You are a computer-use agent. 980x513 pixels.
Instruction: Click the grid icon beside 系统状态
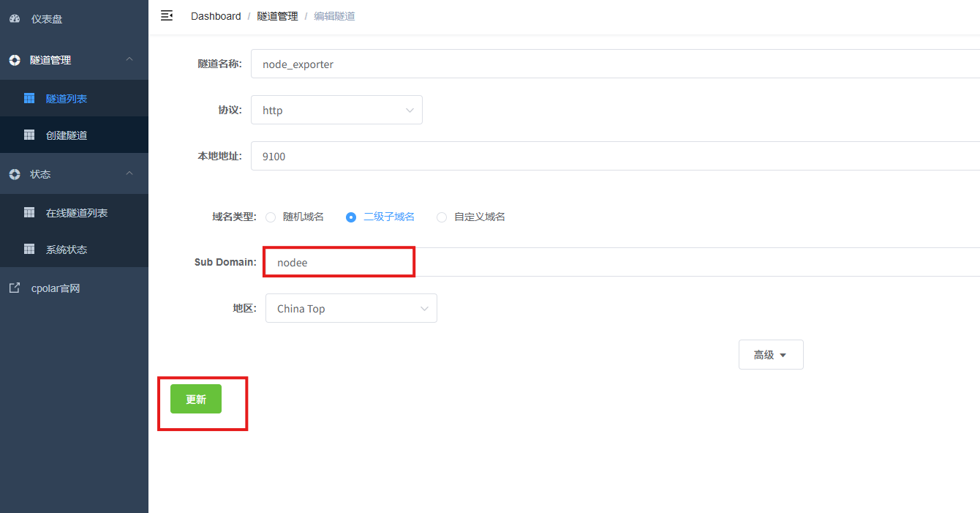click(x=29, y=249)
